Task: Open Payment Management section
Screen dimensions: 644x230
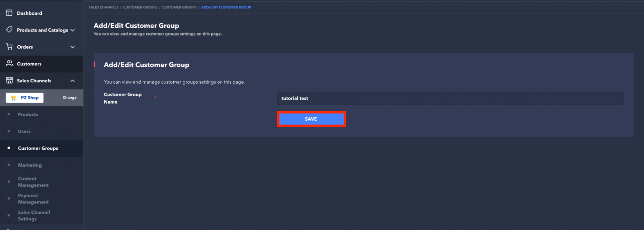Action: (x=33, y=199)
